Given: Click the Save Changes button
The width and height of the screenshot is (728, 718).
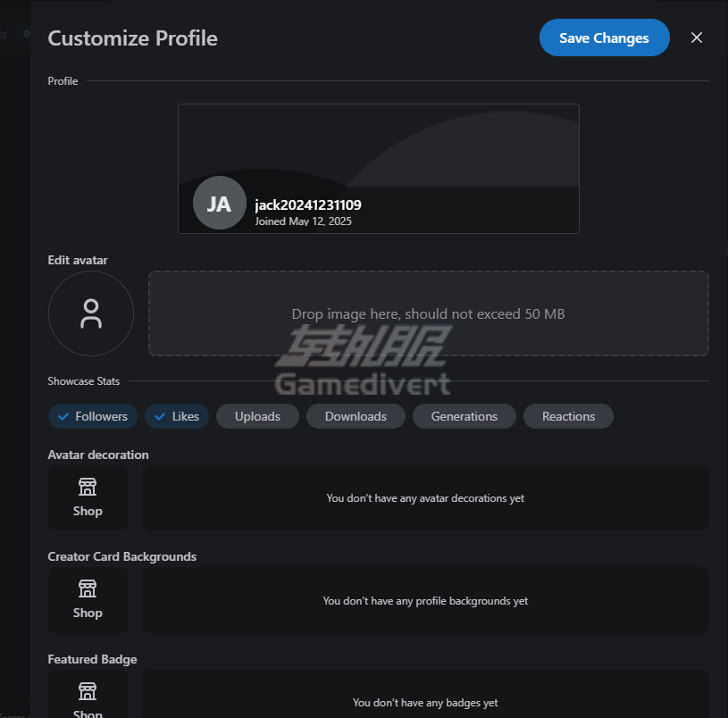Looking at the screenshot, I should [x=604, y=38].
